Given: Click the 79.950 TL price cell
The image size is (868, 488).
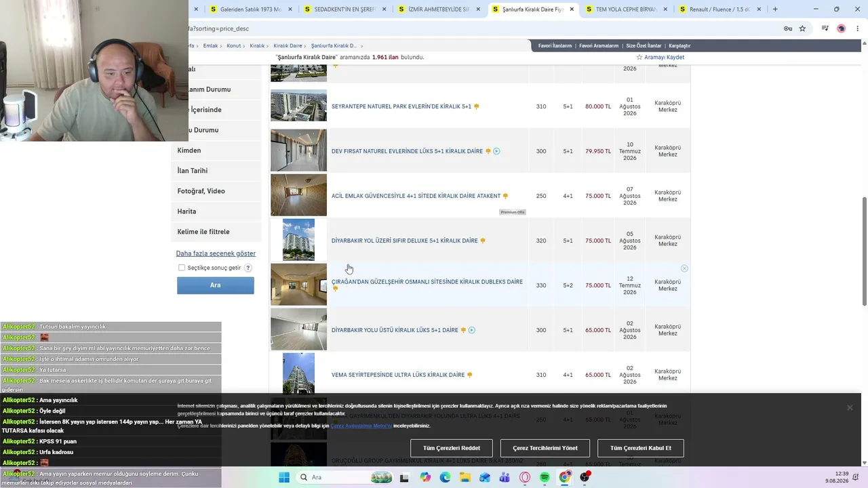Looking at the screenshot, I should point(598,151).
